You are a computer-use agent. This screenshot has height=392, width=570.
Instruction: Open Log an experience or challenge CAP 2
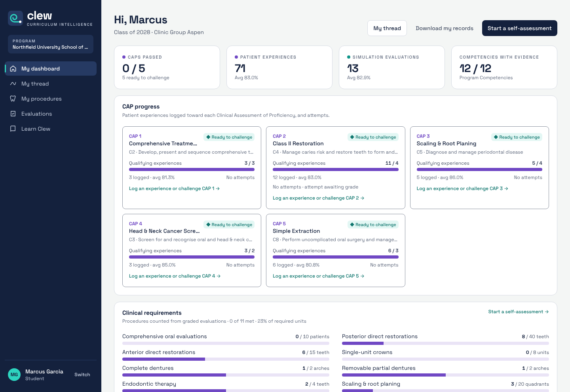(x=318, y=198)
